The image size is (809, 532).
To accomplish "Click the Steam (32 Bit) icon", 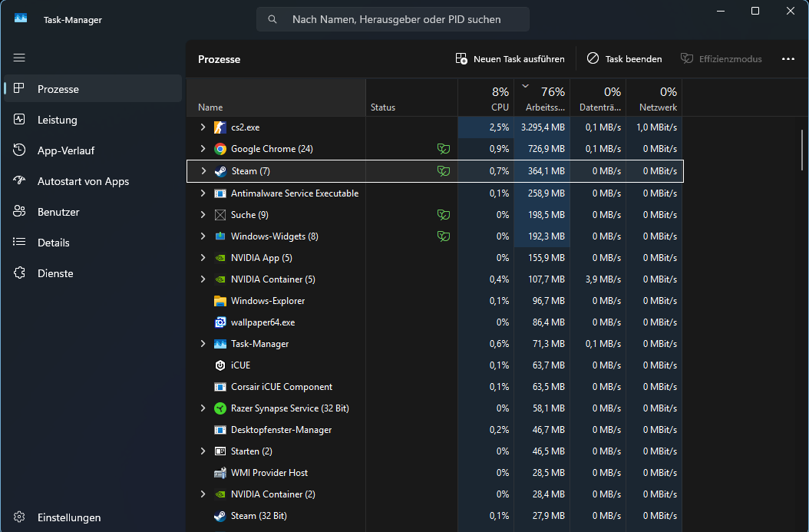I will click(220, 516).
